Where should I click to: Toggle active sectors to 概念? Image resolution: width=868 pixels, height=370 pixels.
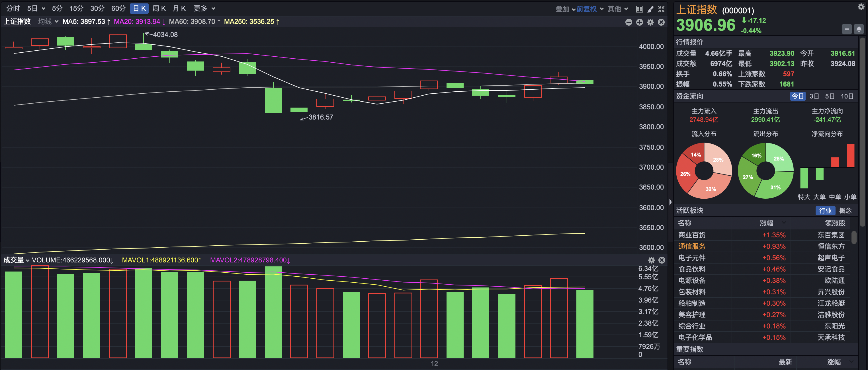[845, 210]
